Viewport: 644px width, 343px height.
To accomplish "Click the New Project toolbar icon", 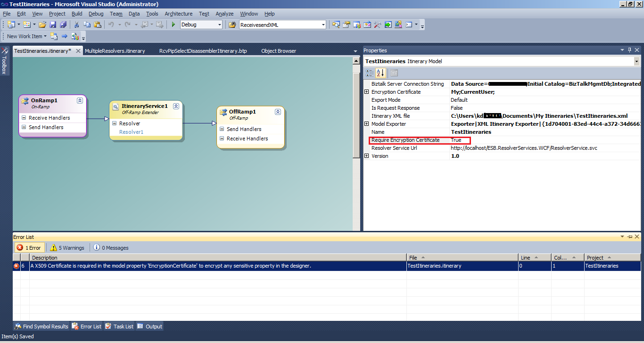I will pyautogui.click(x=11, y=24).
